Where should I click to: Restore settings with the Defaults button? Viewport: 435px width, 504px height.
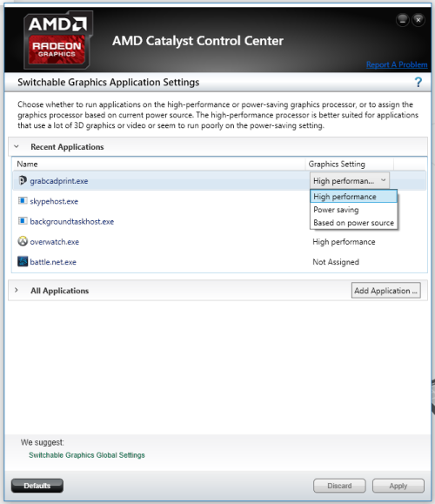(x=37, y=486)
